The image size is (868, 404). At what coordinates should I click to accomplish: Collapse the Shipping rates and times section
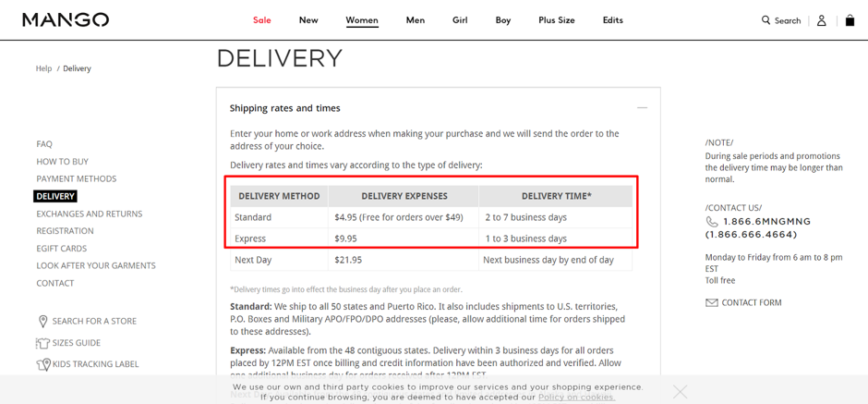642,108
